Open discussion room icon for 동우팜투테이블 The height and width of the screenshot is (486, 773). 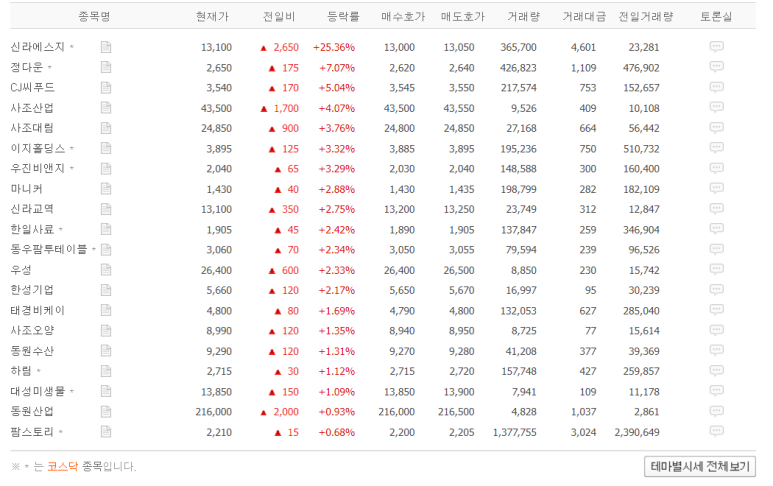716,249
